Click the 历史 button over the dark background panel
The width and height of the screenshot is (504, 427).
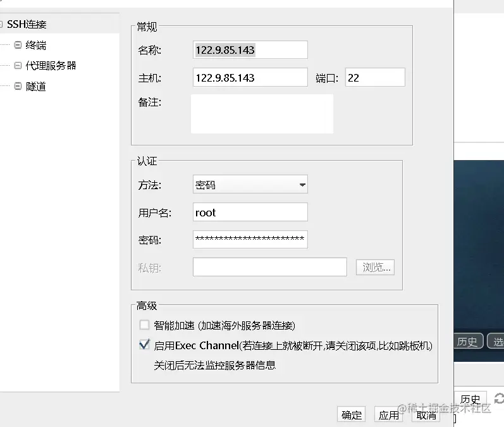point(468,341)
